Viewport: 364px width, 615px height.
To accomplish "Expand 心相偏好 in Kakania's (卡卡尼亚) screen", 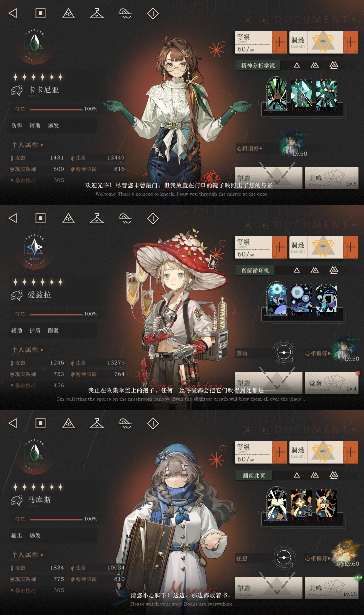I will click(249, 148).
